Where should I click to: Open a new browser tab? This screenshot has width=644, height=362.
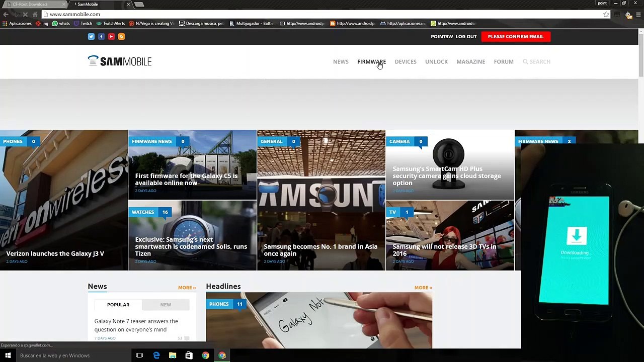[139, 4]
